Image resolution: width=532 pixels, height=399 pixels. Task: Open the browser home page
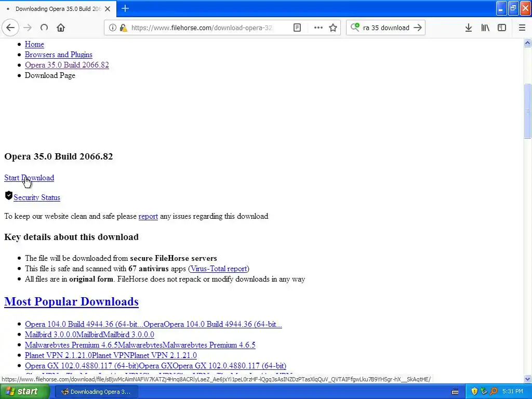[x=61, y=28]
